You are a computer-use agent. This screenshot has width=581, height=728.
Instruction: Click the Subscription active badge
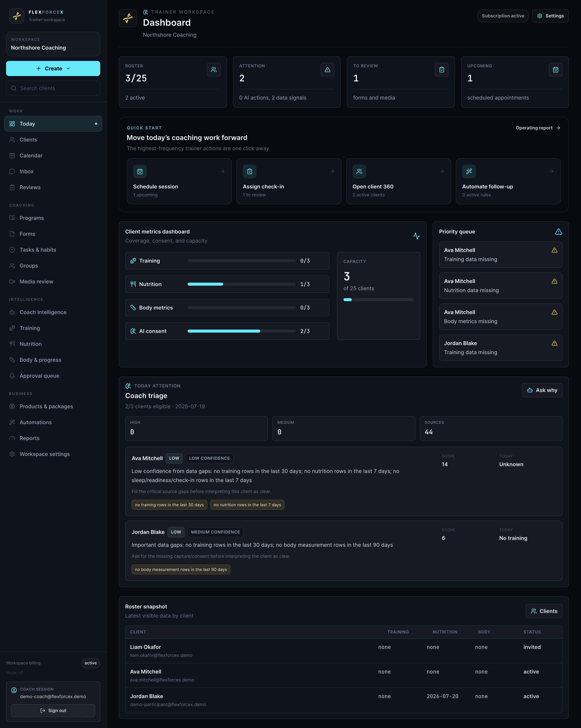(x=503, y=16)
